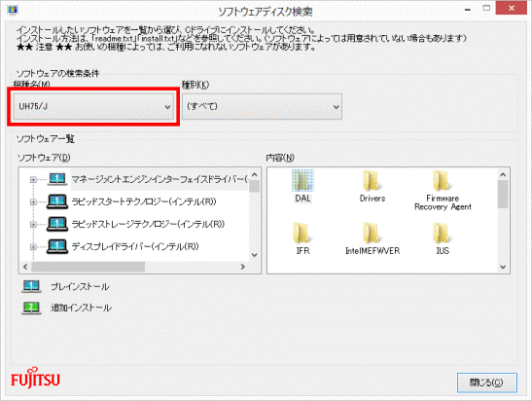Click the Drivers folder name
Screen dimensions: 532x401
click(x=372, y=198)
